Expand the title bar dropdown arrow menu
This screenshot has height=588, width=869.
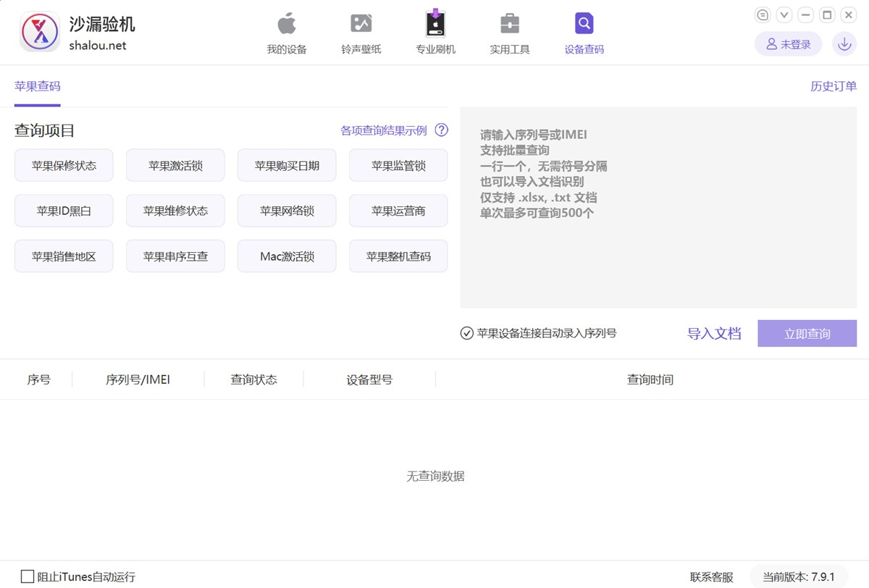click(784, 15)
